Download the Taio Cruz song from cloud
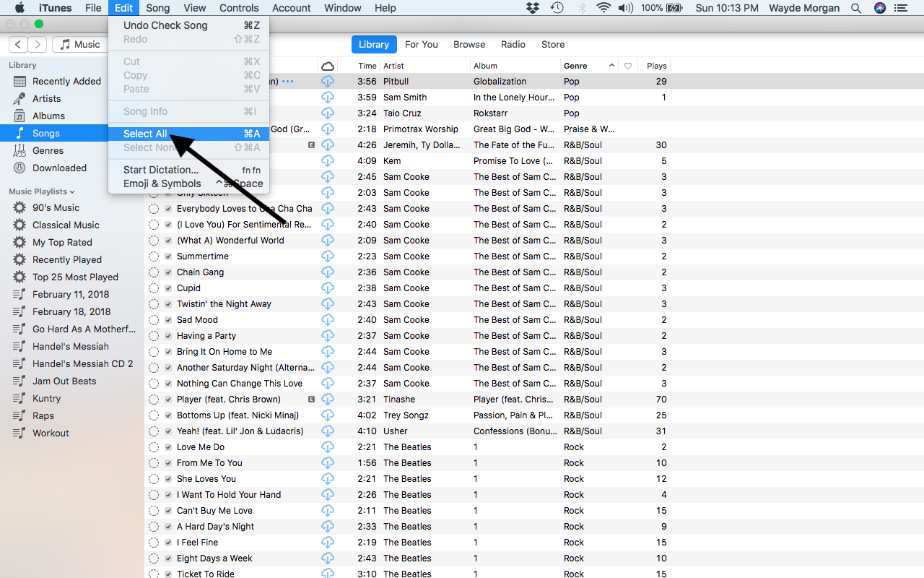Image resolution: width=924 pixels, height=578 pixels. (x=328, y=113)
